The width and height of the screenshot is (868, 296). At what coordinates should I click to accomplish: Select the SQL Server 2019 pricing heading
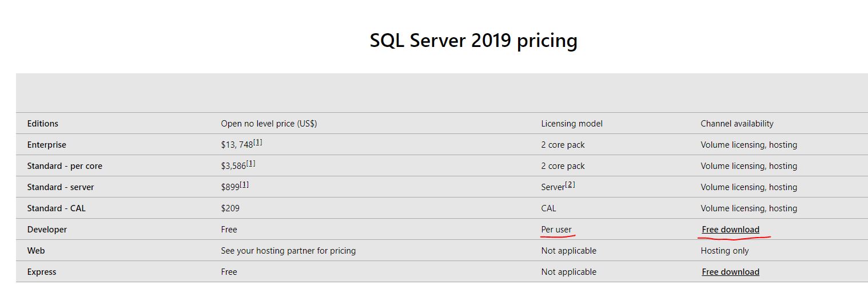tap(473, 41)
